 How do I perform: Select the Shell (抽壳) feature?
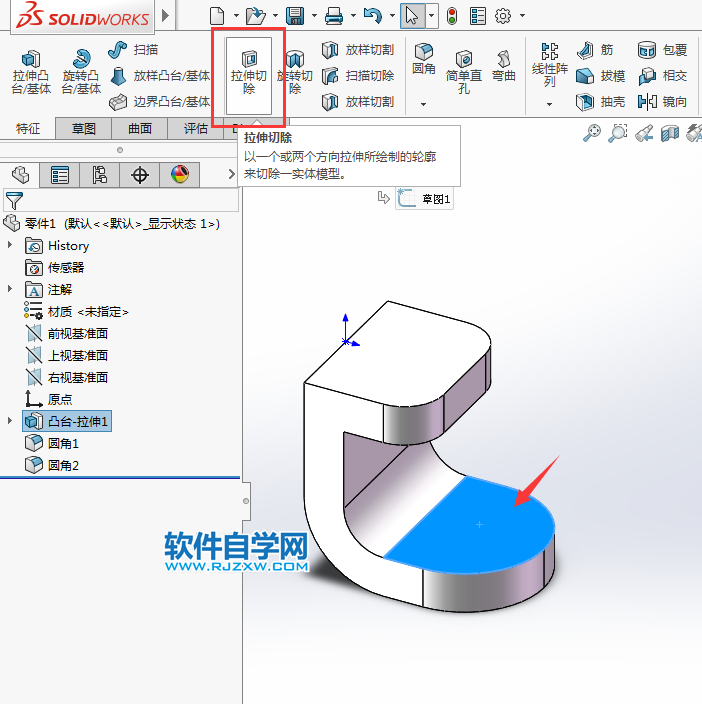click(x=600, y=101)
